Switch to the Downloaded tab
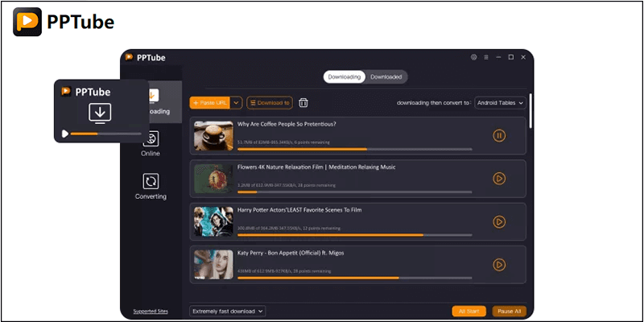The width and height of the screenshot is (644, 322). (386, 76)
